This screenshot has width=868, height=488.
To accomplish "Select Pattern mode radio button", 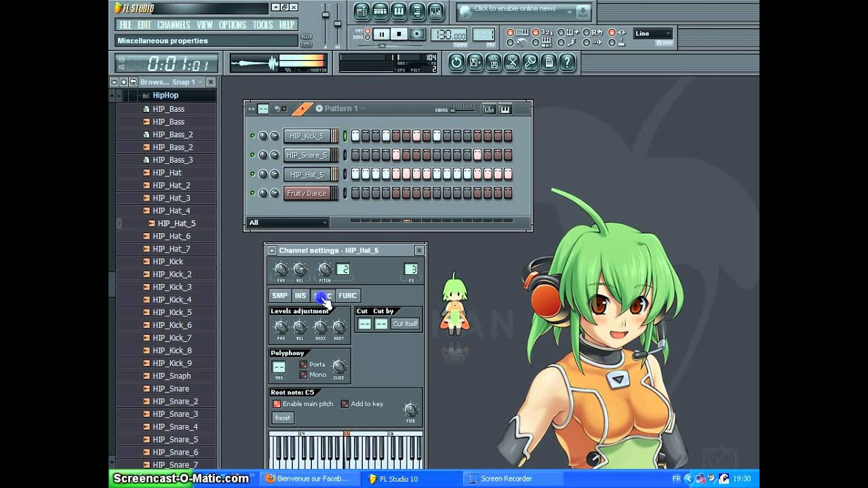I will point(368,30).
